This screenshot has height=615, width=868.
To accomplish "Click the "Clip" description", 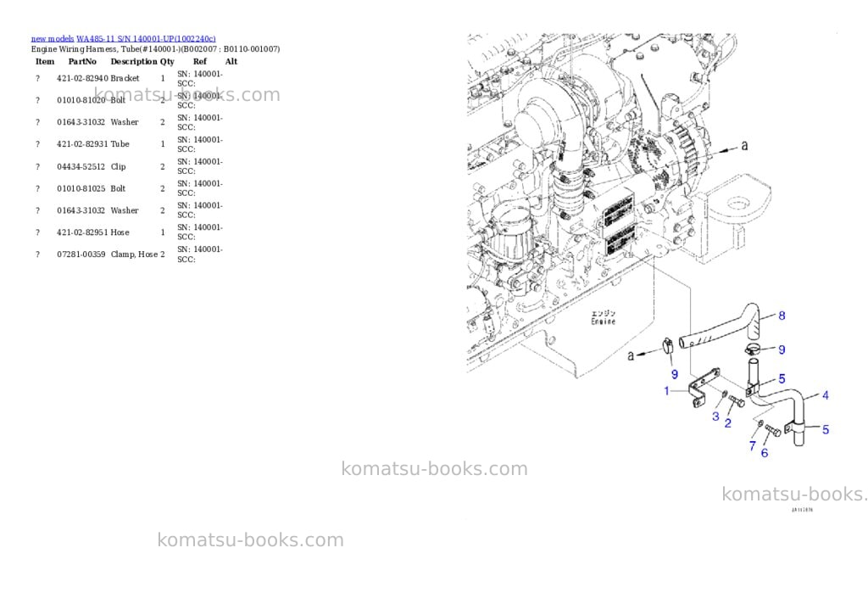I will [x=118, y=167].
